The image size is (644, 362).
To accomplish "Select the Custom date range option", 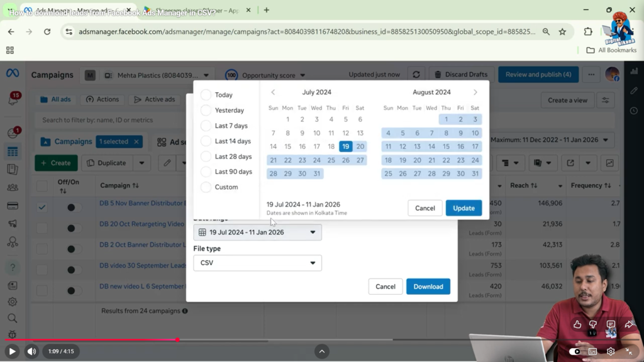I will click(206, 187).
